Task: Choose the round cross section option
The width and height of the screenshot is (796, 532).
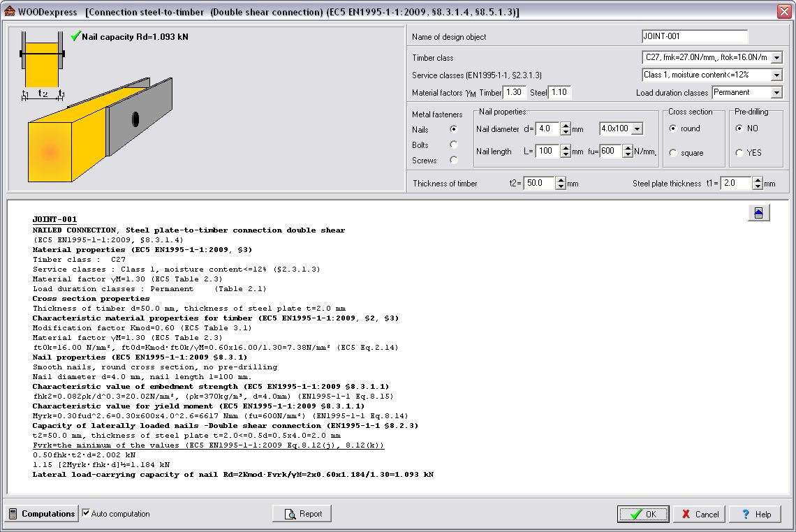Action: tap(672, 128)
